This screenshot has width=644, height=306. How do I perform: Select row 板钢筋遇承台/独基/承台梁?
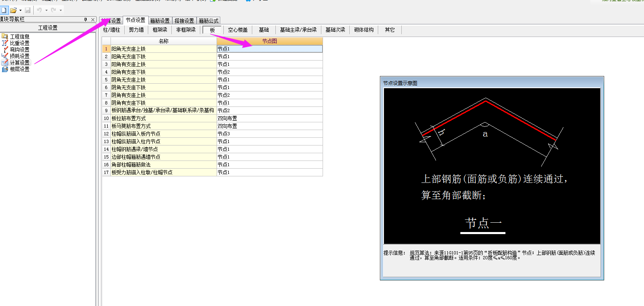tap(212, 111)
